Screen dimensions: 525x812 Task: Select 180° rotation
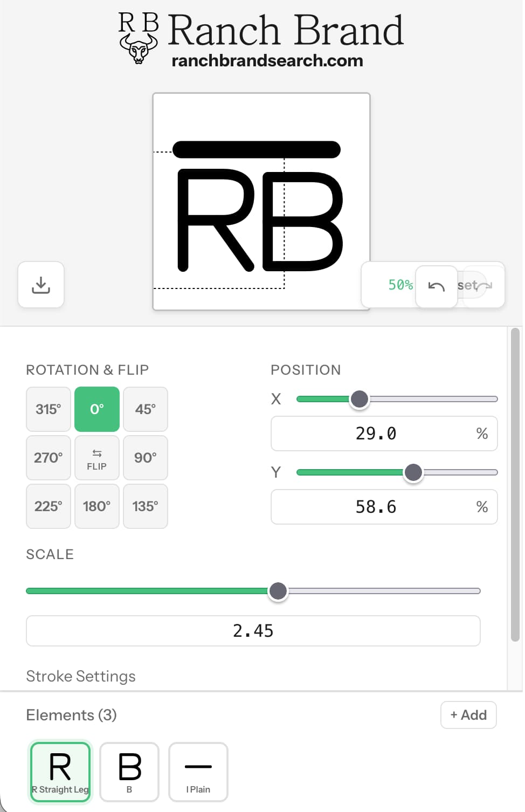(x=96, y=506)
